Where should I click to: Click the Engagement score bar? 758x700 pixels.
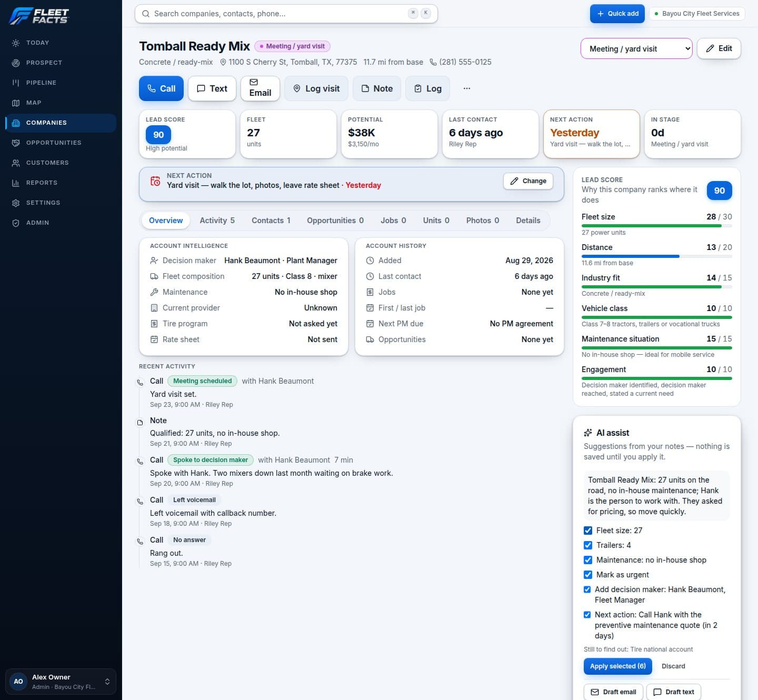tap(657, 378)
